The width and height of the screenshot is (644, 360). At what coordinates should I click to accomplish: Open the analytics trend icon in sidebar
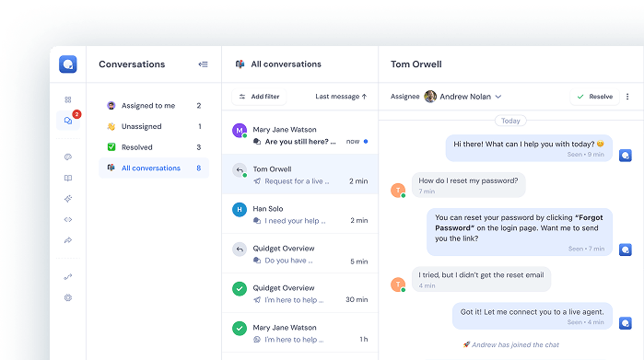point(68,276)
